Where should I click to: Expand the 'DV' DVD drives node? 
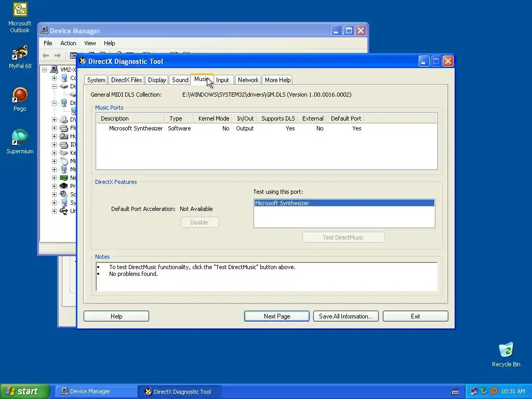pos(54,120)
